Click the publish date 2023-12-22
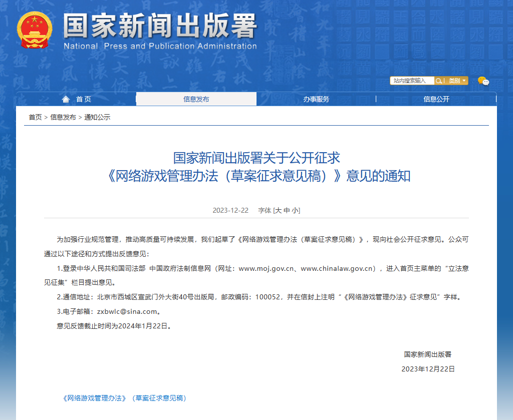The image size is (513, 420). (230, 210)
